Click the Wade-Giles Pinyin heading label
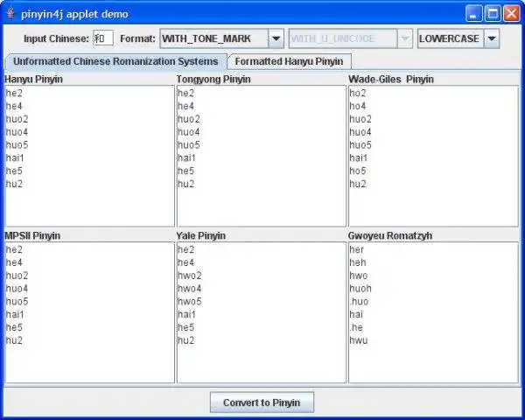This screenshot has width=525, height=420. 391,80
